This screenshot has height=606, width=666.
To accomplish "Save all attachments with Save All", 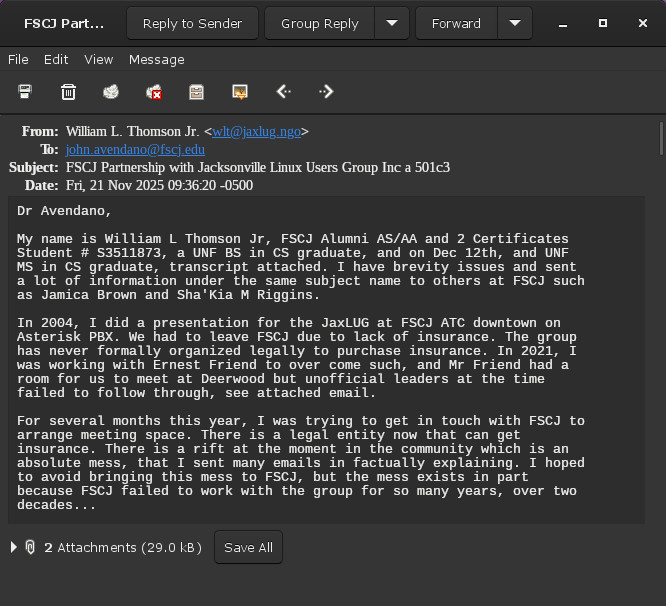I will point(248,547).
